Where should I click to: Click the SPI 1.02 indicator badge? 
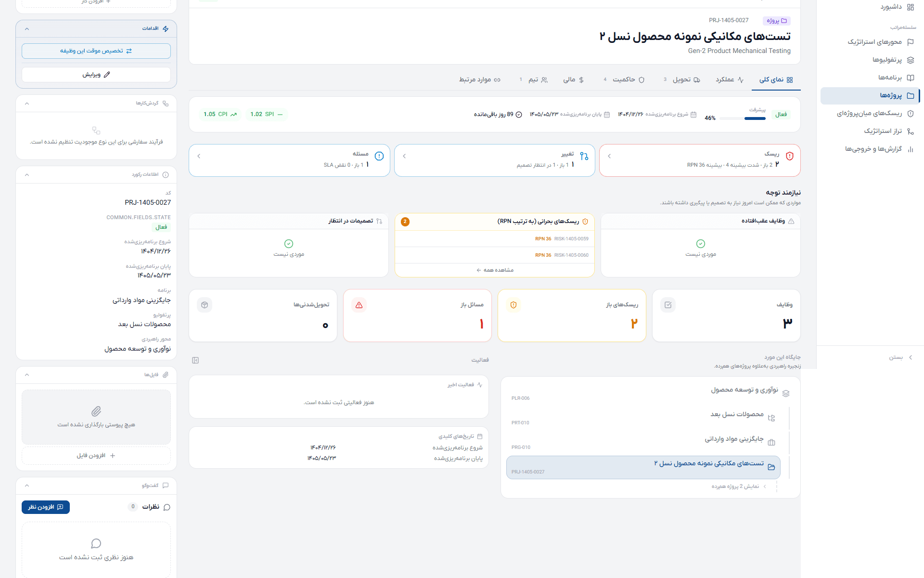coord(267,114)
